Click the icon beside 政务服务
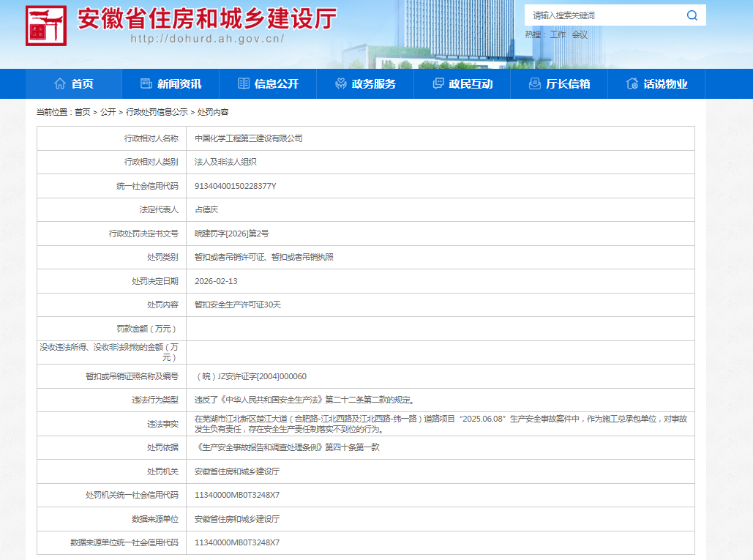This screenshot has width=753, height=560. [x=341, y=84]
